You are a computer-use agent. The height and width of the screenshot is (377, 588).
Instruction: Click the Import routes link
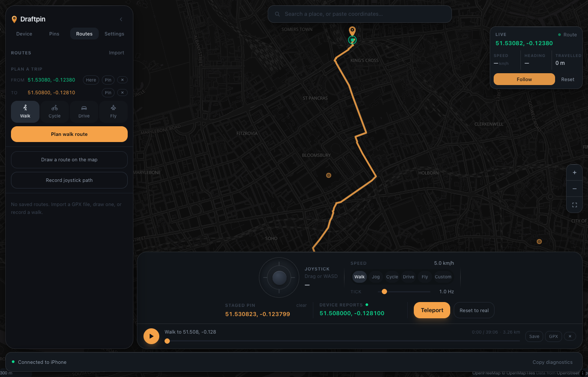116,53
